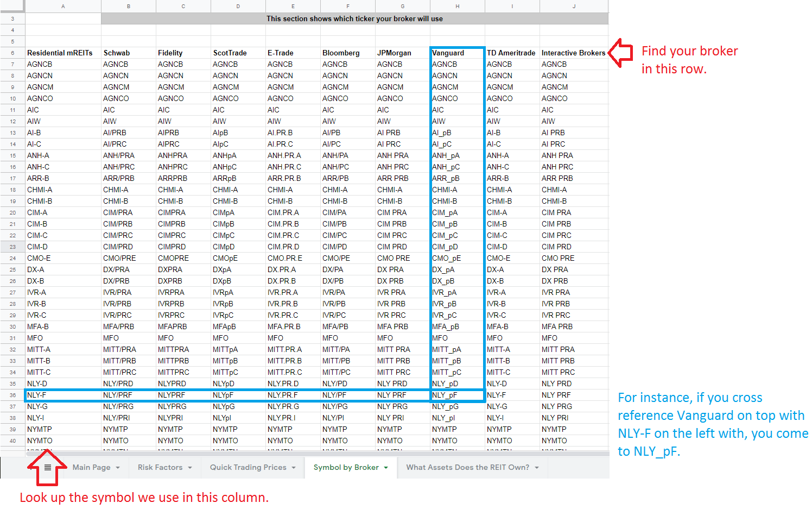Select the column A header
The image size is (812, 528).
point(63,6)
